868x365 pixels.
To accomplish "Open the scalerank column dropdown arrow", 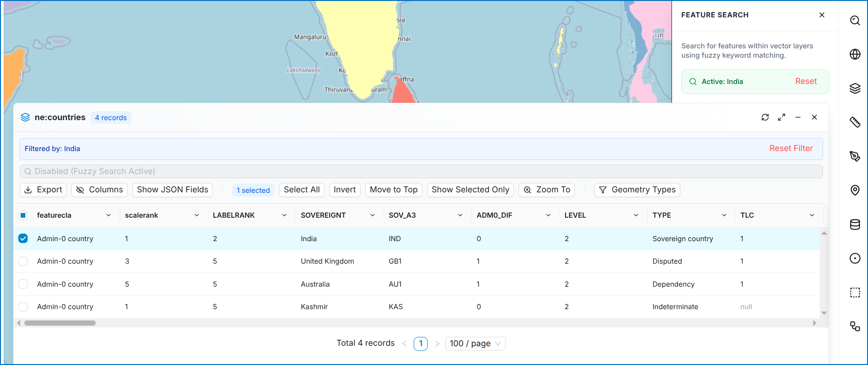I will click(196, 215).
